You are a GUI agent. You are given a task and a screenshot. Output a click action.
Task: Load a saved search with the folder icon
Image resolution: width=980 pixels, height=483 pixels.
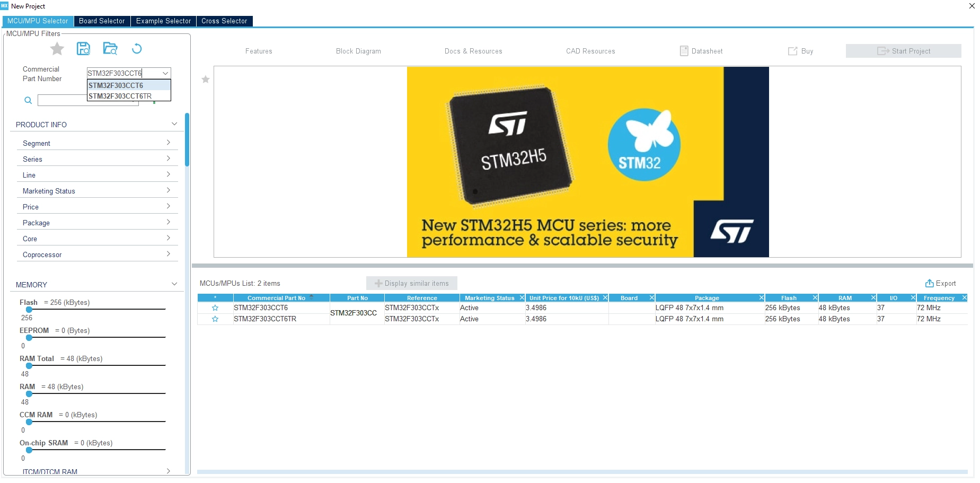[x=110, y=49]
